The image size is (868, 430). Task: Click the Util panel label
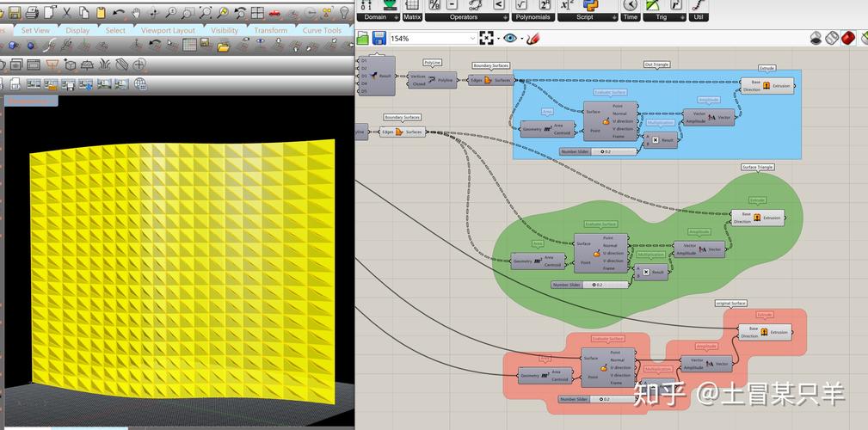tap(698, 17)
